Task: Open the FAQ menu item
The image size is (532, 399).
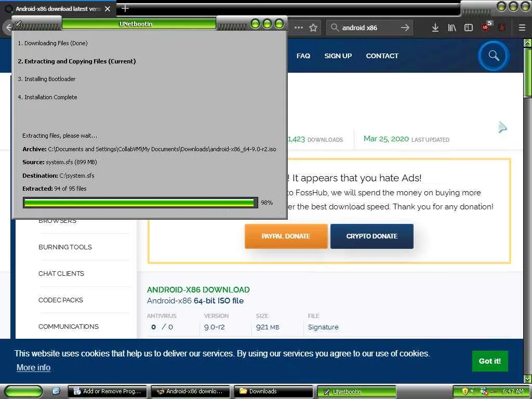Action: tap(303, 56)
